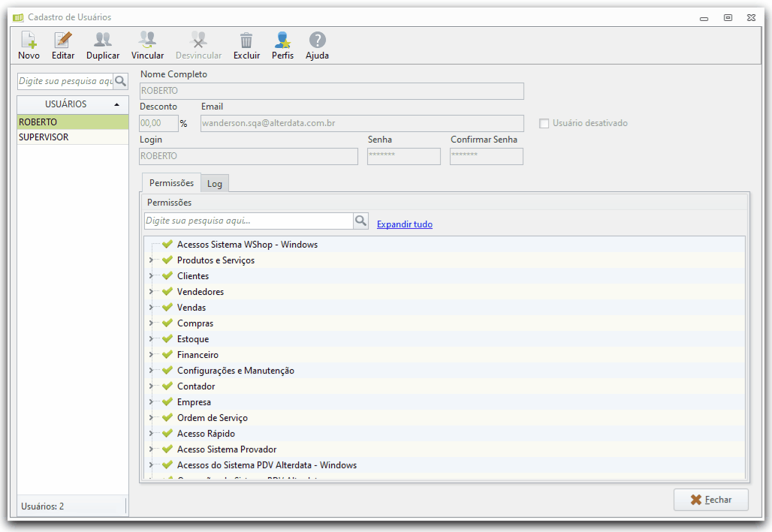Open the Ajuda help icon

point(317,40)
